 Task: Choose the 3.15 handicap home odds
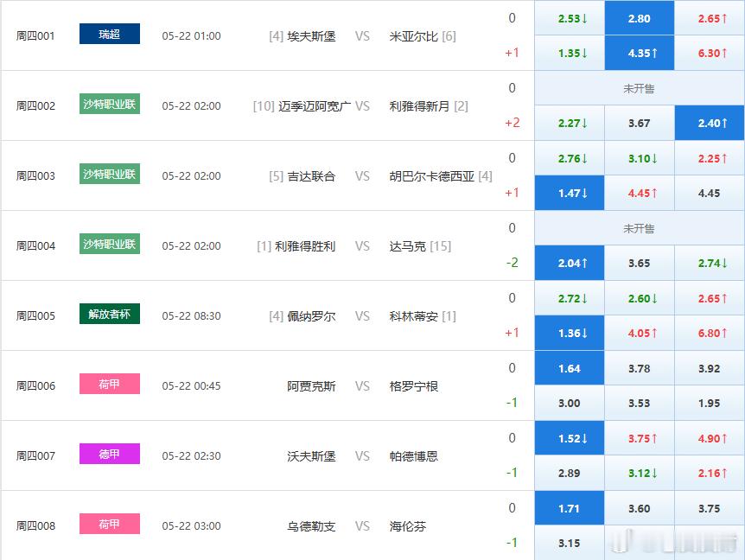(570, 543)
